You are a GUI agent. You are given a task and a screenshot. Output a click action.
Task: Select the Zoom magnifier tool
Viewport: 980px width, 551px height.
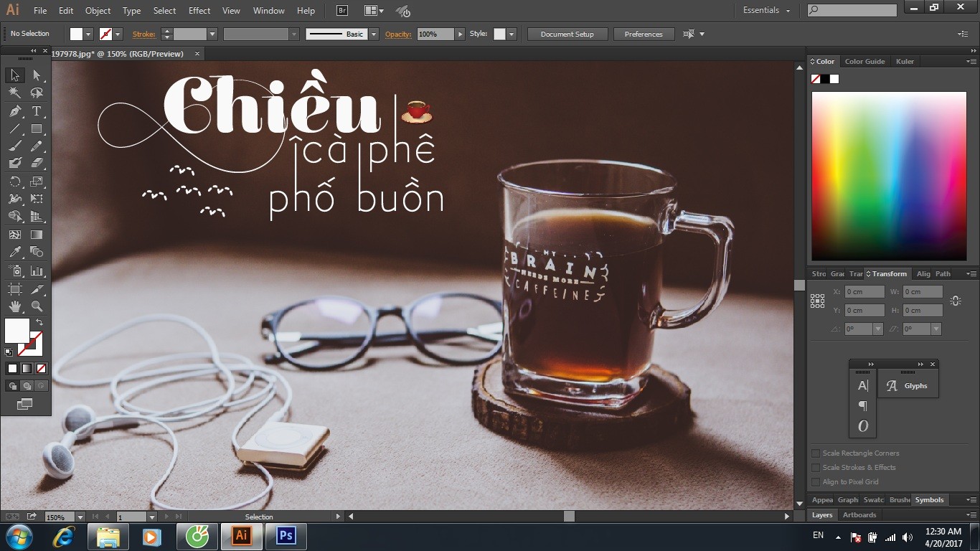[37, 306]
